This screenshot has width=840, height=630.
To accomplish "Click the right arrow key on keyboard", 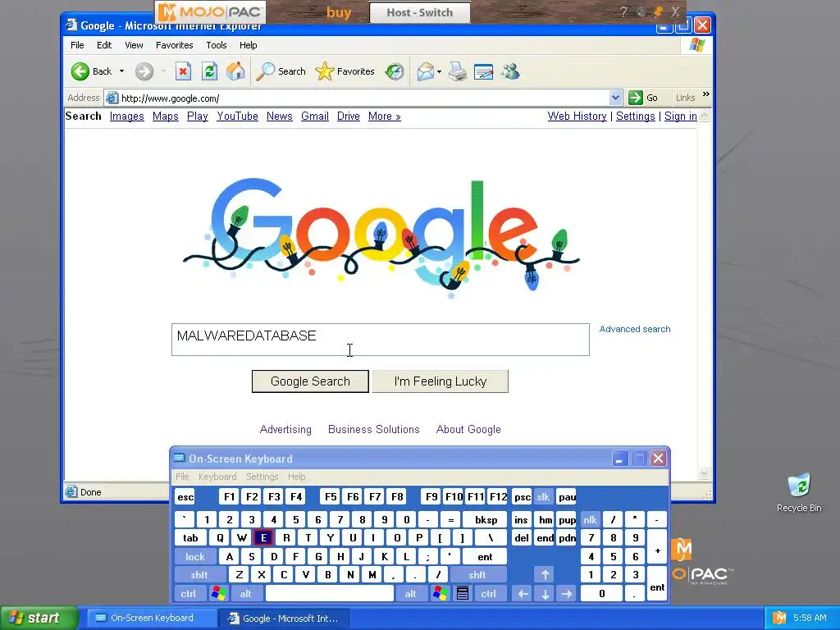I will tap(567, 594).
